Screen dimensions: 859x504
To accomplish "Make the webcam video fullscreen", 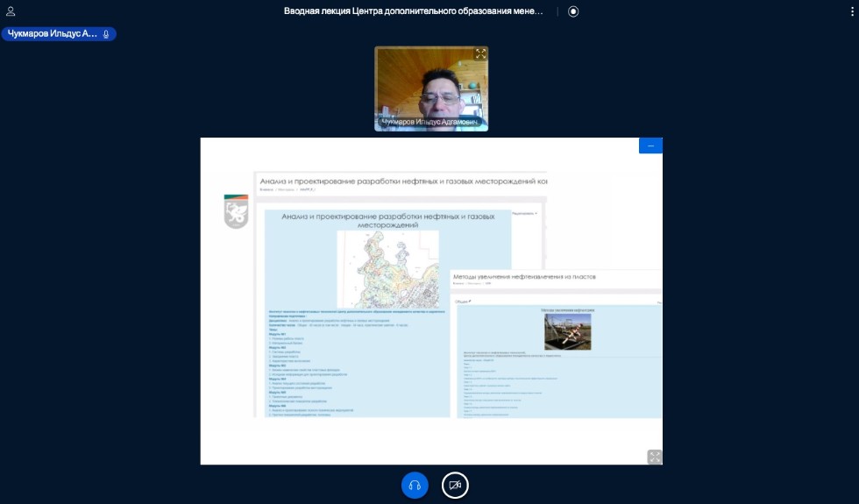I will click(x=479, y=54).
